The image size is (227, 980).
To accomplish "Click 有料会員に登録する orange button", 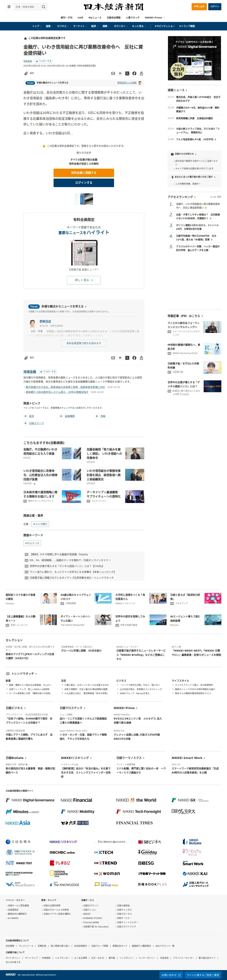I will 84,173.
